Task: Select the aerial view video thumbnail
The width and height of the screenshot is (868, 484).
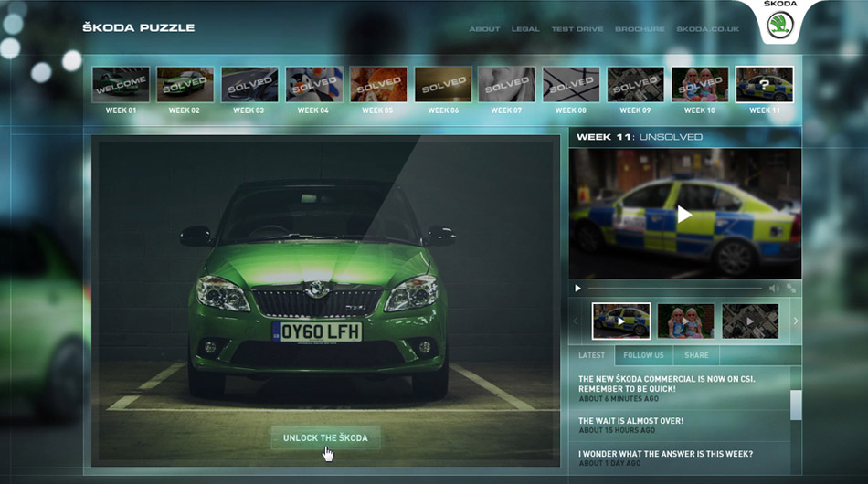Action: click(750, 321)
